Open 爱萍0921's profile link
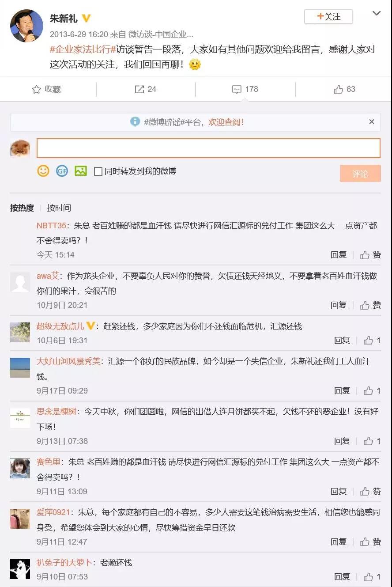392x587 pixels. click(53, 512)
